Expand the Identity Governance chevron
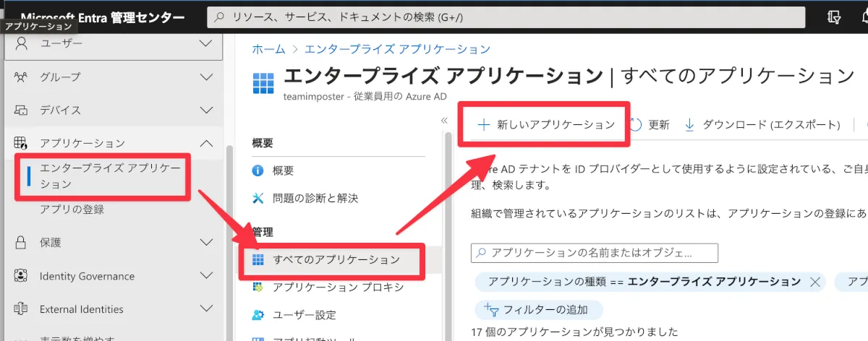Image resolution: width=868 pixels, height=341 pixels. 207,276
